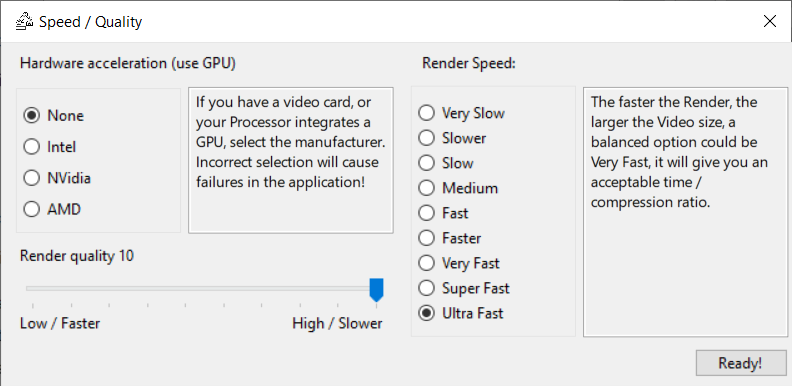Screen dimensions: 792x388
Task: Select the NVidia radio option
Action: (57, 178)
